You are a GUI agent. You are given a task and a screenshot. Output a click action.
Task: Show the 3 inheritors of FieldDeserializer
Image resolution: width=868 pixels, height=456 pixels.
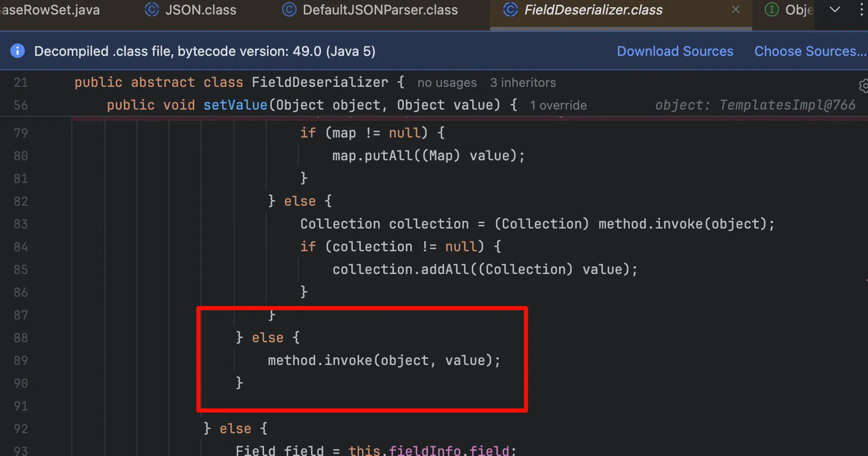click(523, 83)
